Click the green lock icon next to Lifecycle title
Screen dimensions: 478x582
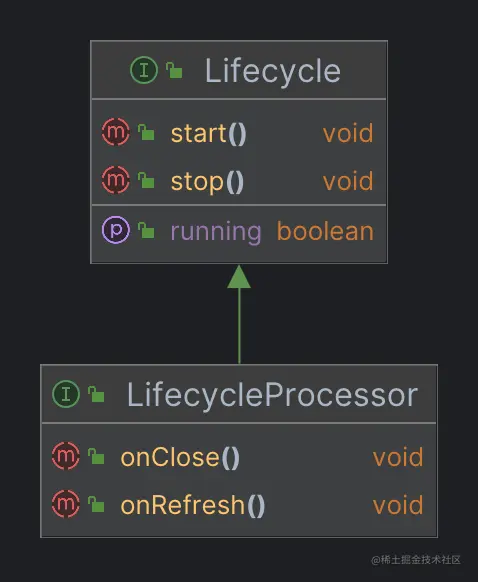tap(174, 70)
